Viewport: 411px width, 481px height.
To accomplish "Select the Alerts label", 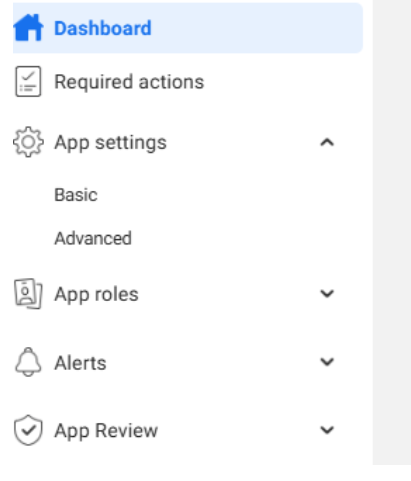I will tap(80, 363).
